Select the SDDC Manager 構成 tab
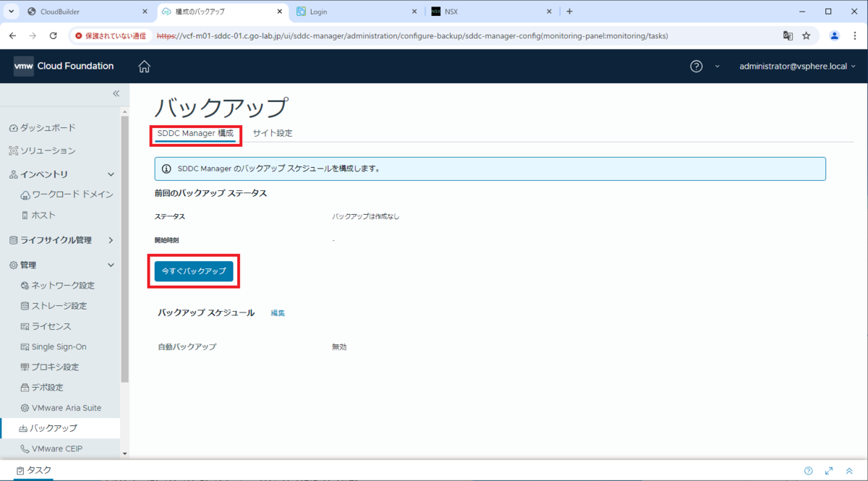868x481 pixels. (x=195, y=133)
